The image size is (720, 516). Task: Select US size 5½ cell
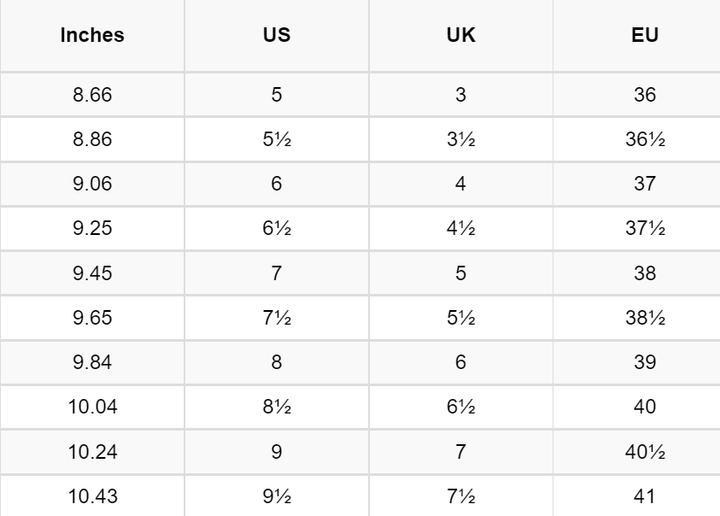click(x=276, y=140)
